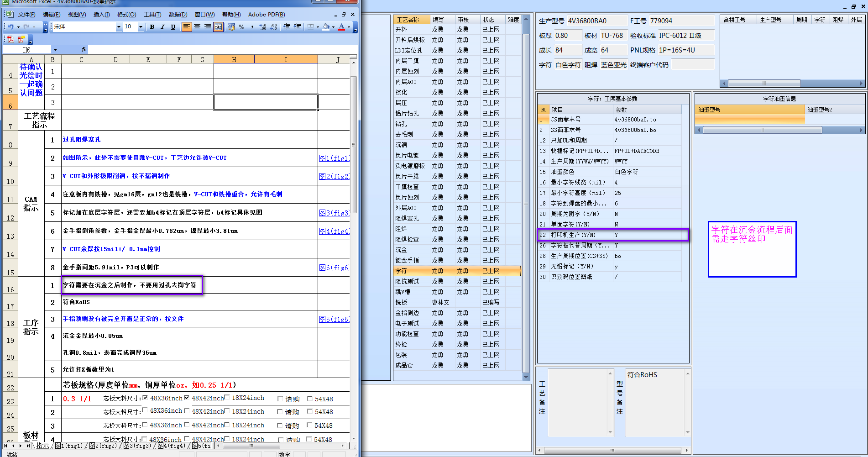Apply the Currency style format

[231, 27]
